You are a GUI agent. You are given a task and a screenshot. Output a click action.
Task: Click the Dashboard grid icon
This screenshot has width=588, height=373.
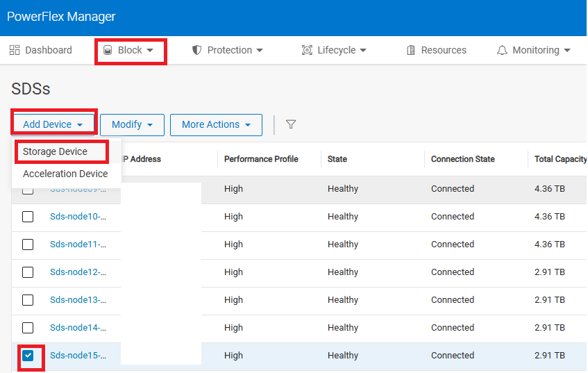[x=15, y=50]
